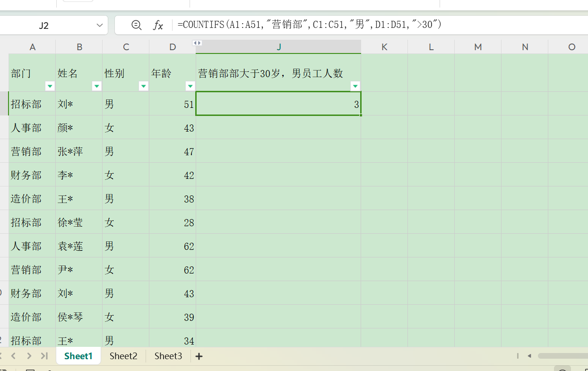Click the 姓名 header cell
The width and height of the screenshot is (588, 371).
pos(79,73)
